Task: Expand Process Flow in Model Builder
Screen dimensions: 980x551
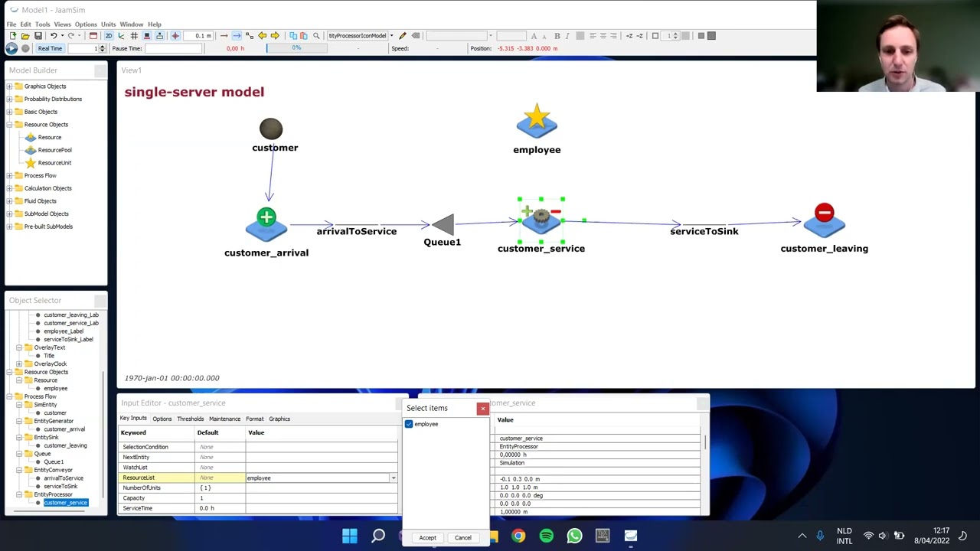Action: (x=9, y=176)
